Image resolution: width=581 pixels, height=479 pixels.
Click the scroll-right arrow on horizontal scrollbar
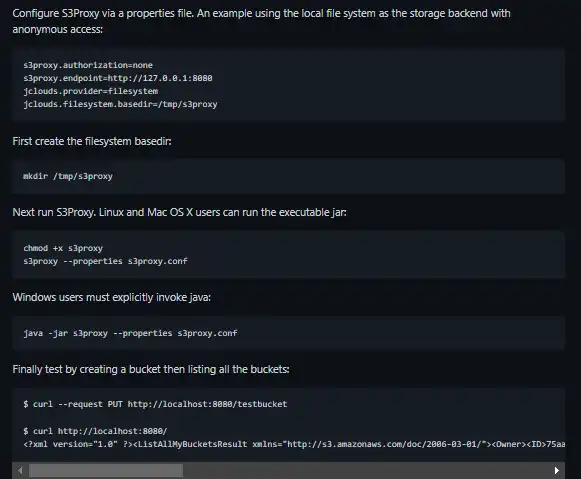pyautogui.click(x=557, y=470)
